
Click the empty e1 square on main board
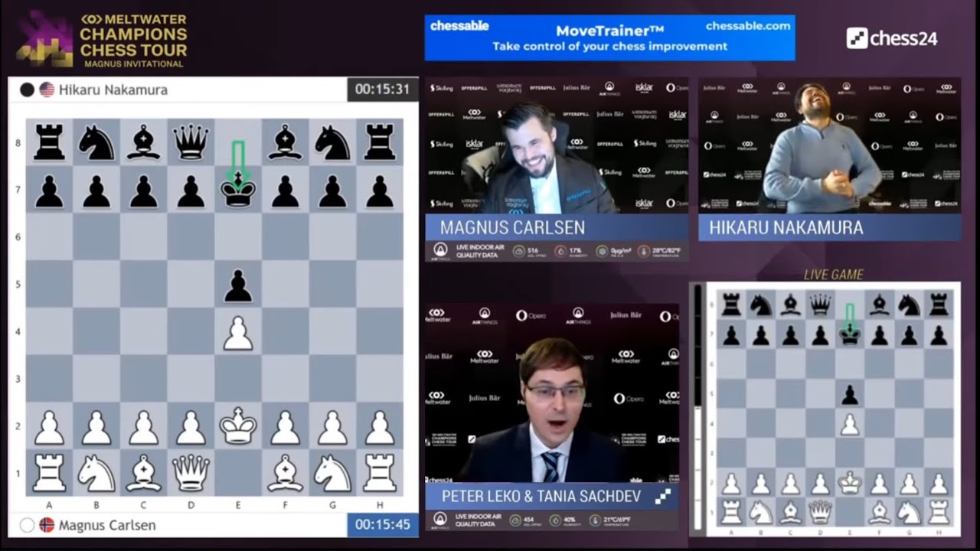[237, 474]
